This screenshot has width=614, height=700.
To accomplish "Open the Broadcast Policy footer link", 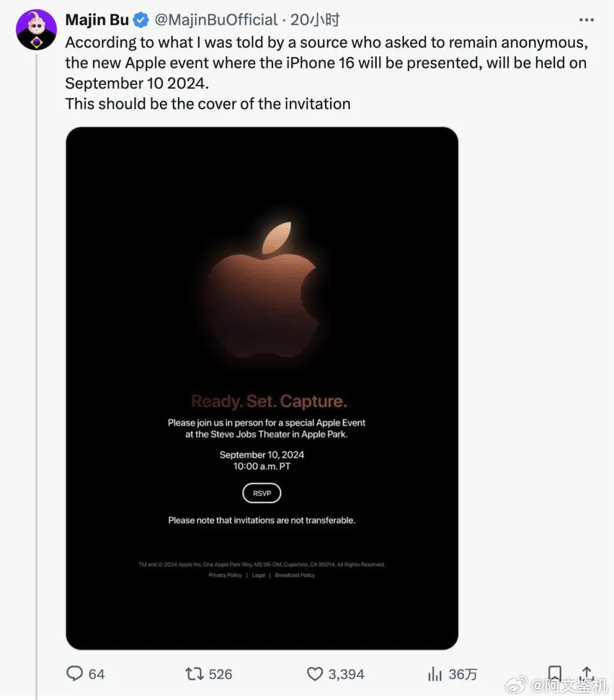I will coord(295,575).
